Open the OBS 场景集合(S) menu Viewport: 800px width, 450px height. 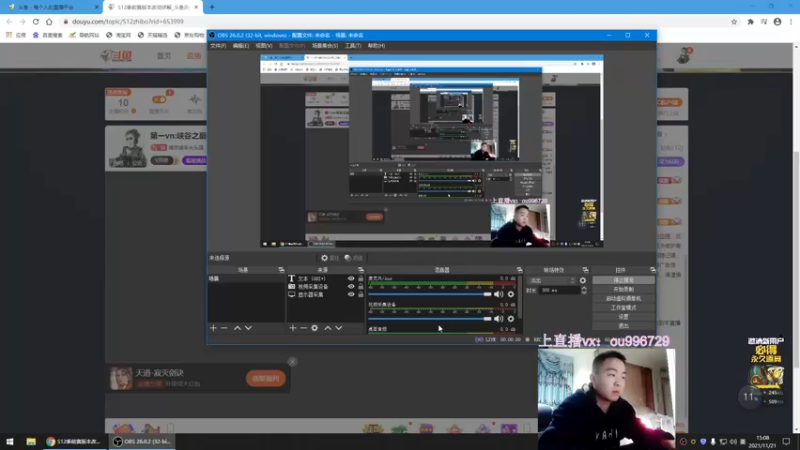click(x=325, y=46)
